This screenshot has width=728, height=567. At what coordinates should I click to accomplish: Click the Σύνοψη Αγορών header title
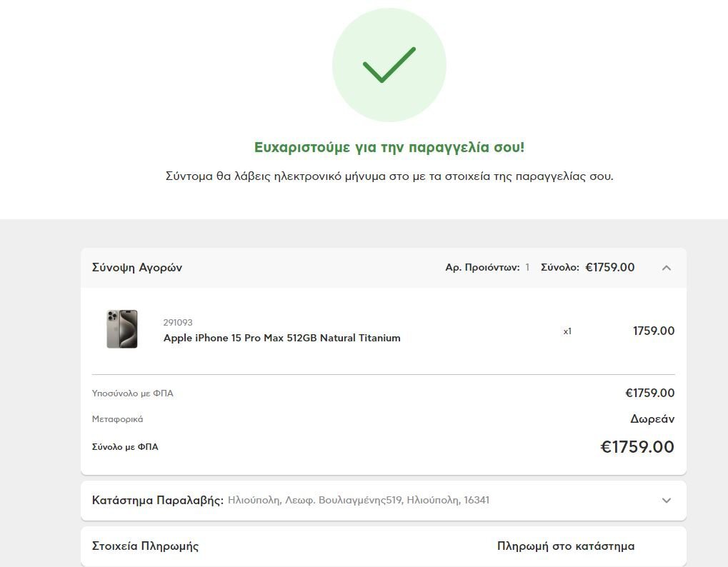click(137, 268)
